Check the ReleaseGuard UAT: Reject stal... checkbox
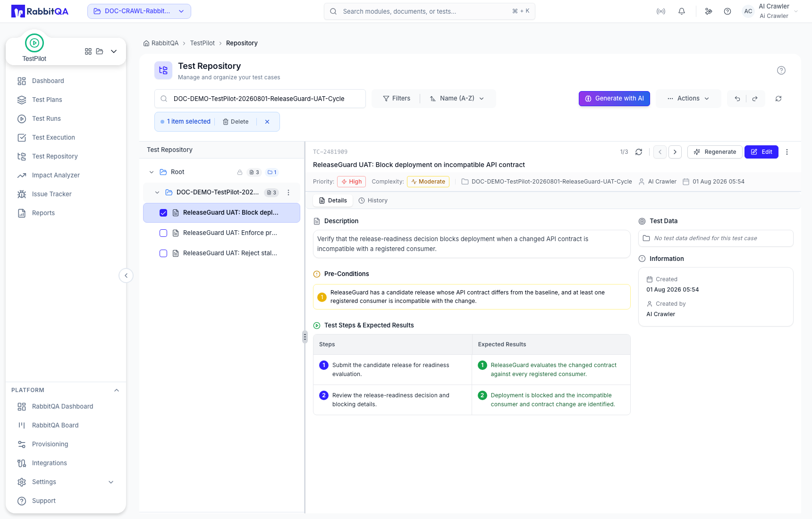812x519 pixels. pyautogui.click(x=163, y=253)
